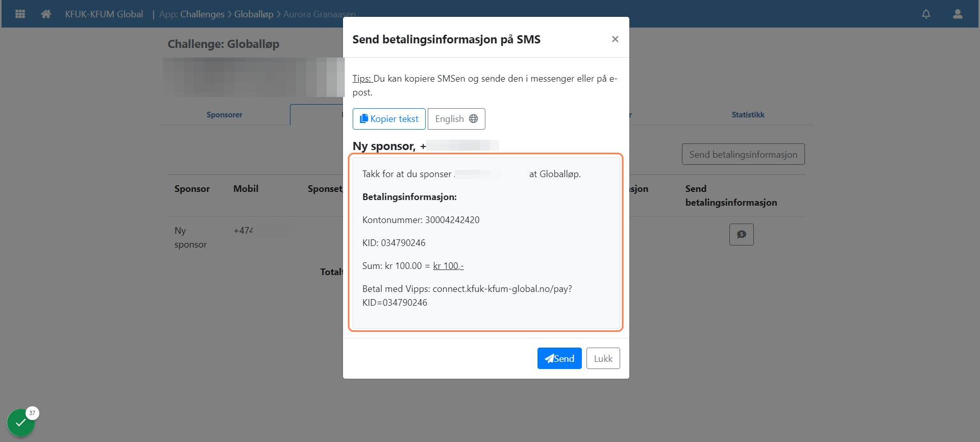
Task: Switch SMS language to English
Action: coord(456,119)
